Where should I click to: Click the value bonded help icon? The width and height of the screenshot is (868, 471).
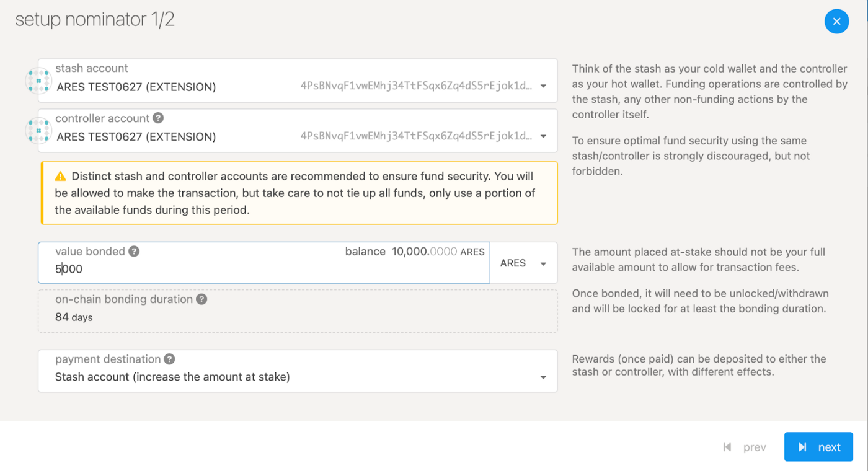[134, 251]
